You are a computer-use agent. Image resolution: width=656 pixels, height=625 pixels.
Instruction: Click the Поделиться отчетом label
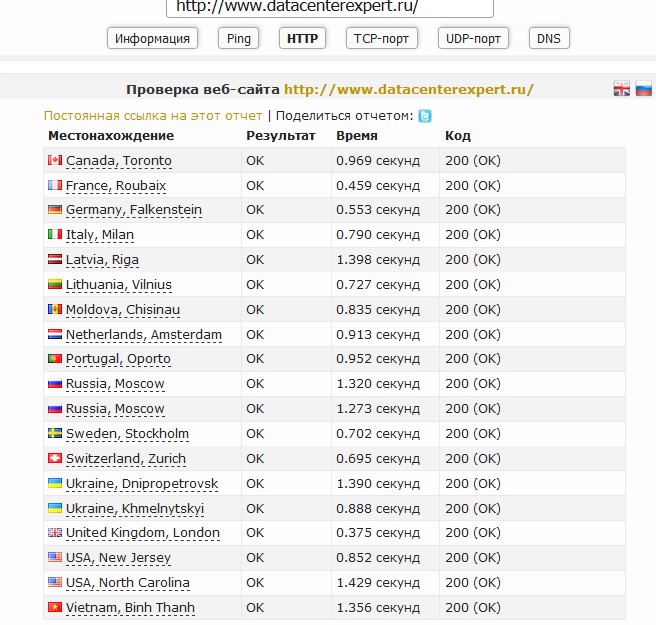point(344,115)
